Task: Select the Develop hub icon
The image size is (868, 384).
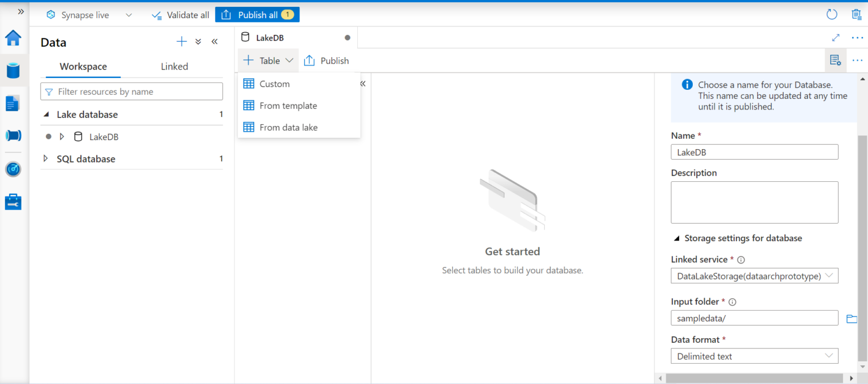Action: pyautogui.click(x=13, y=103)
